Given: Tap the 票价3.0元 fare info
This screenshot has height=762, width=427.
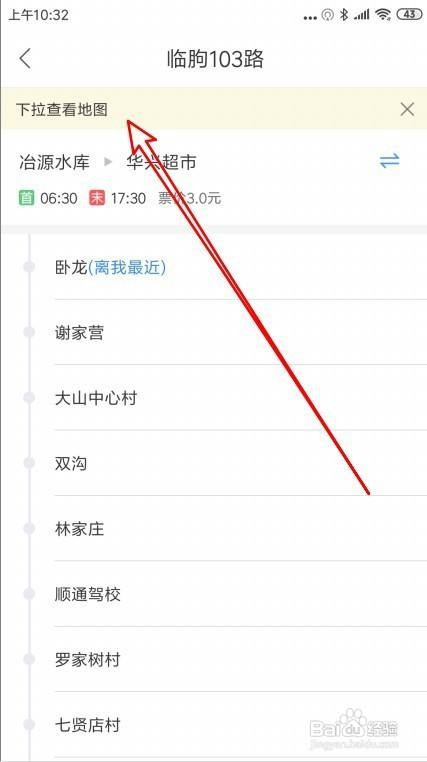Looking at the screenshot, I should tap(190, 198).
